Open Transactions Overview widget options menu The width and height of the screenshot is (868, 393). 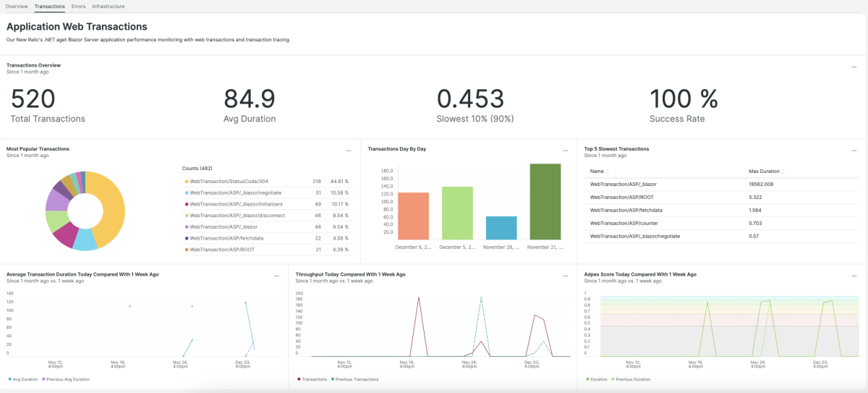point(854,67)
